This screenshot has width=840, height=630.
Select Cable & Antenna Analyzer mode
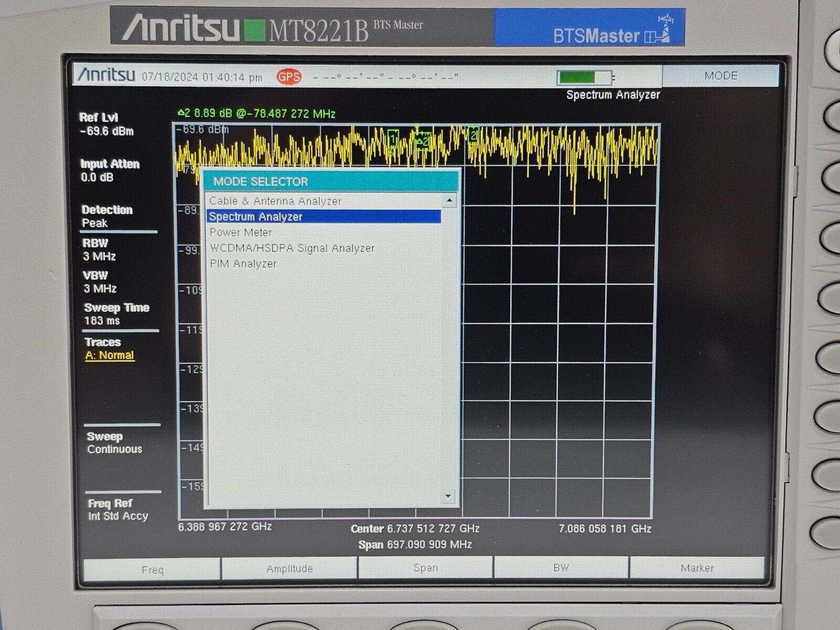tap(275, 201)
